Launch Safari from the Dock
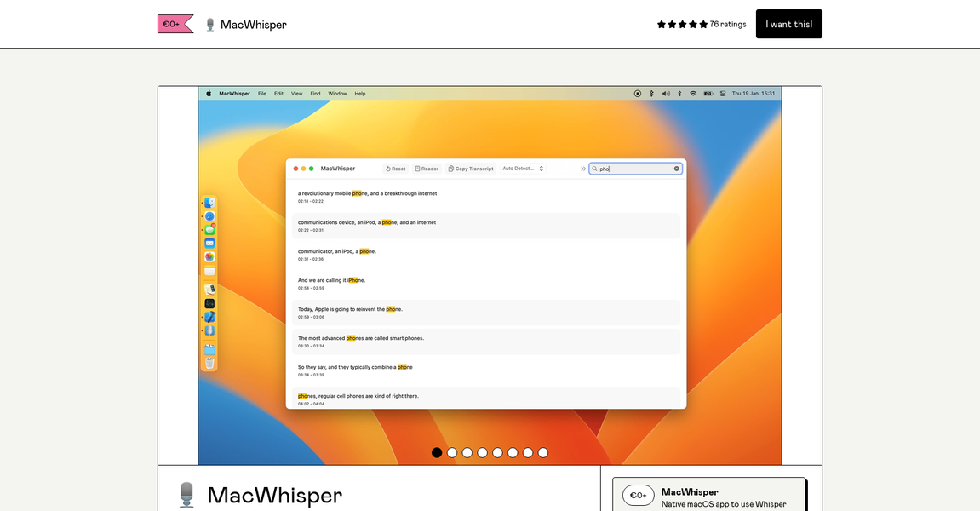 click(x=209, y=215)
